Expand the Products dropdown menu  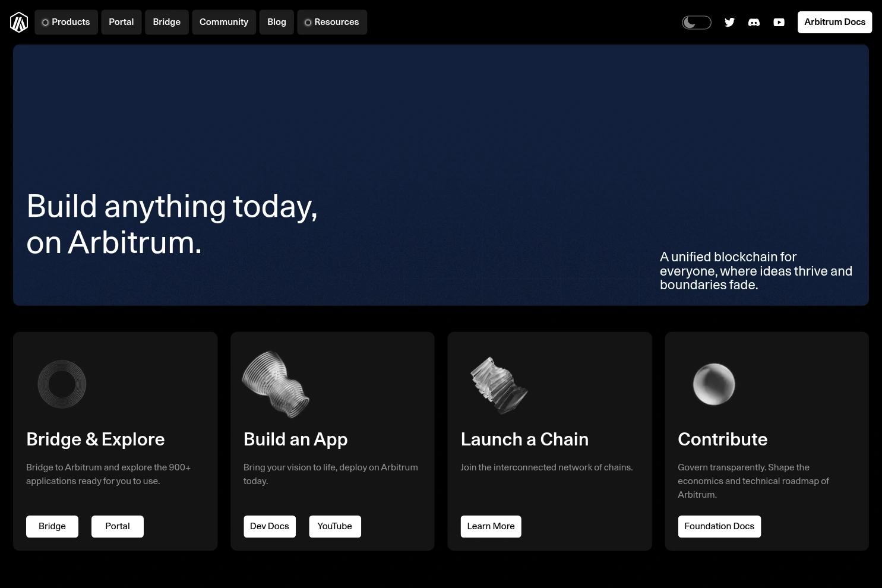click(66, 22)
